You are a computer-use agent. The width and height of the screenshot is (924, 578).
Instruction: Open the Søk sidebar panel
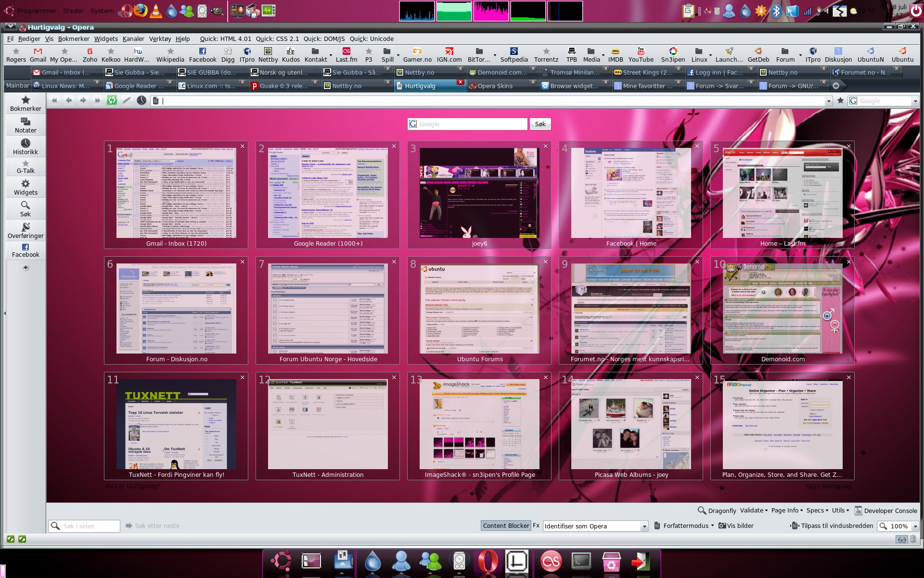click(x=26, y=209)
